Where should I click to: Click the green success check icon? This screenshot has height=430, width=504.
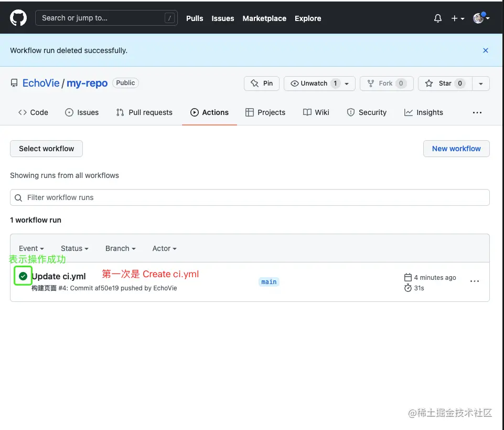click(x=23, y=276)
